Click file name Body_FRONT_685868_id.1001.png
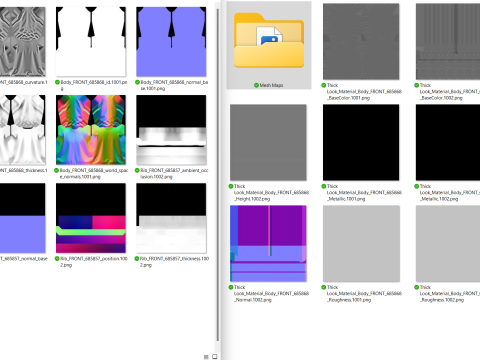This screenshot has width=480, height=360. point(94,85)
